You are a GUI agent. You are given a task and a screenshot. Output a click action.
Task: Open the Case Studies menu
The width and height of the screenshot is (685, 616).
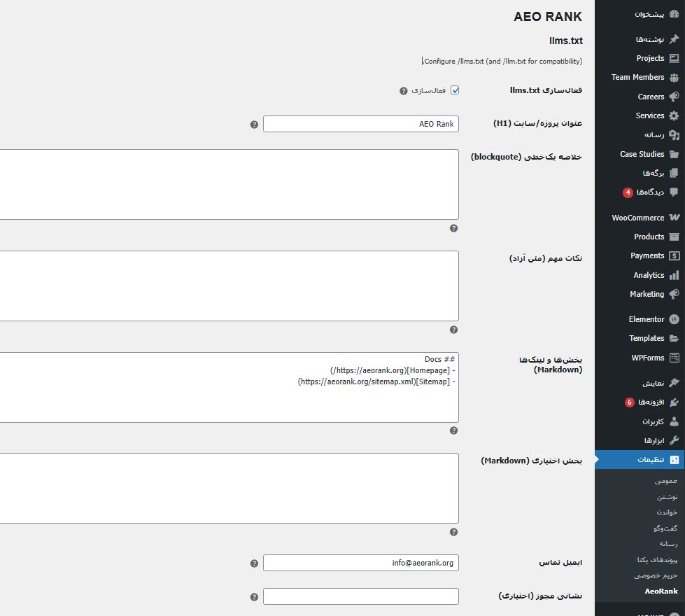642,154
